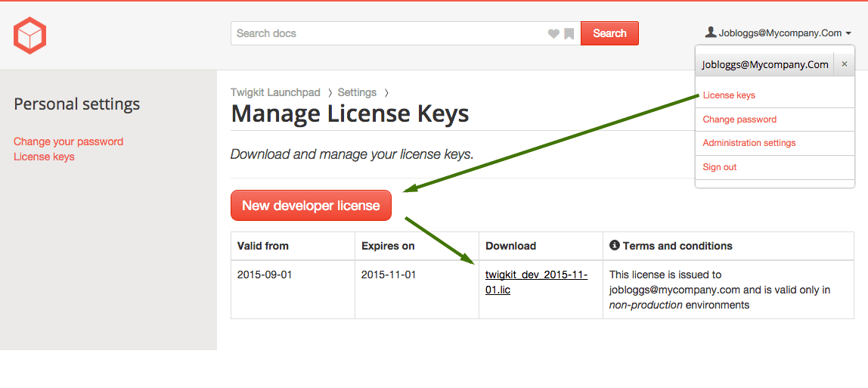Viewport: 868px width, 388px height.
Task: Open License keys link in the sidebar
Action: pyautogui.click(x=45, y=157)
